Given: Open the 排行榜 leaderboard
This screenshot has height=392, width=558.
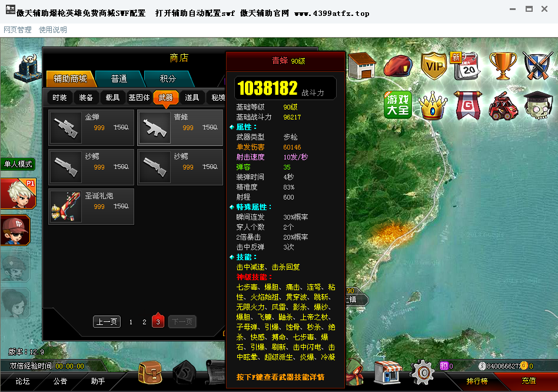Looking at the screenshot, I should pyautogui.click(x=477, y=381).
